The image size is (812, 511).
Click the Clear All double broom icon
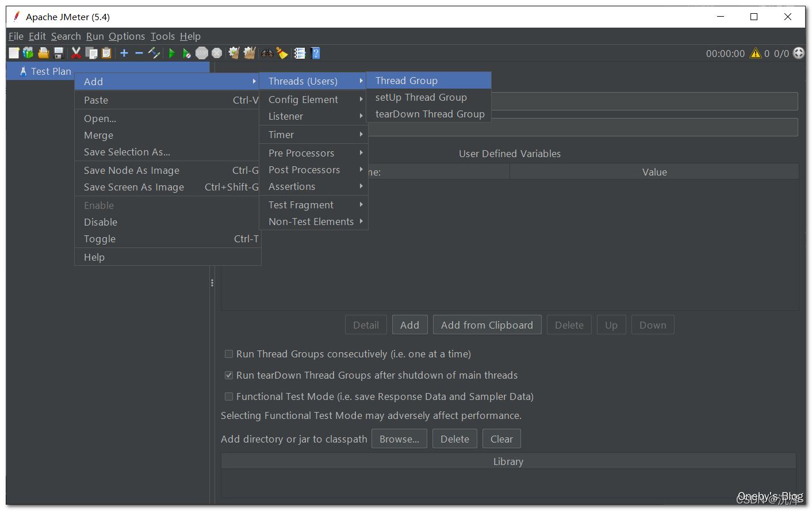pyautogui.click(x=249, y=53)
